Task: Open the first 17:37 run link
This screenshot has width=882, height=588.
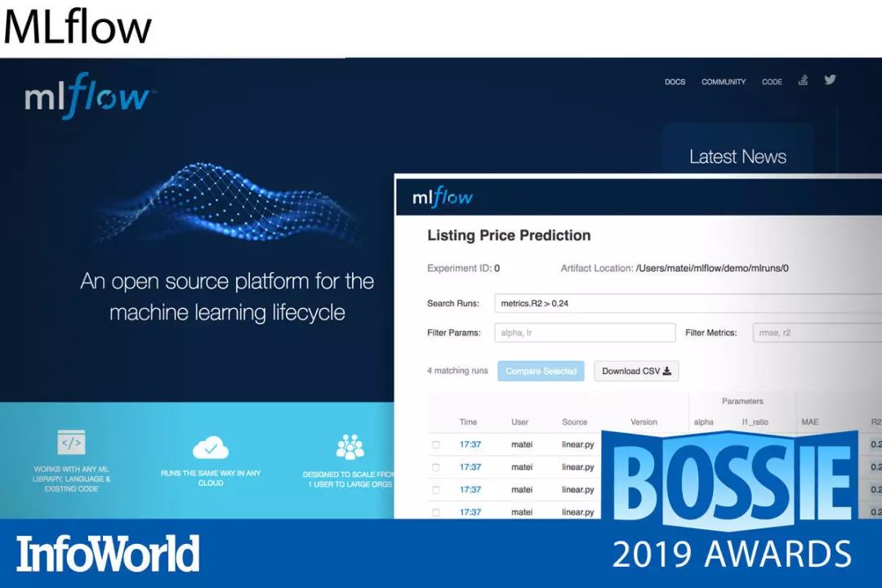Action: coord(470,445)
